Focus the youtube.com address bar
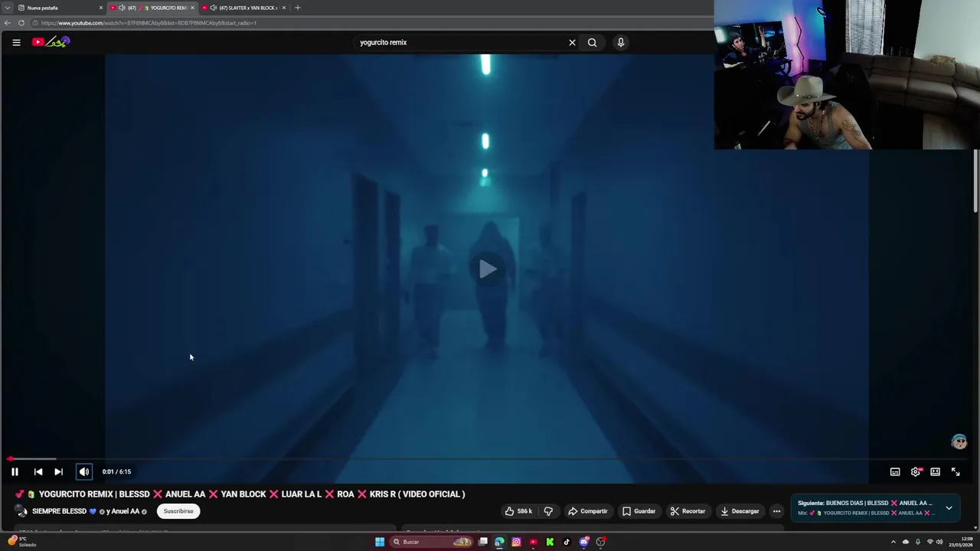 click(371, 23)
